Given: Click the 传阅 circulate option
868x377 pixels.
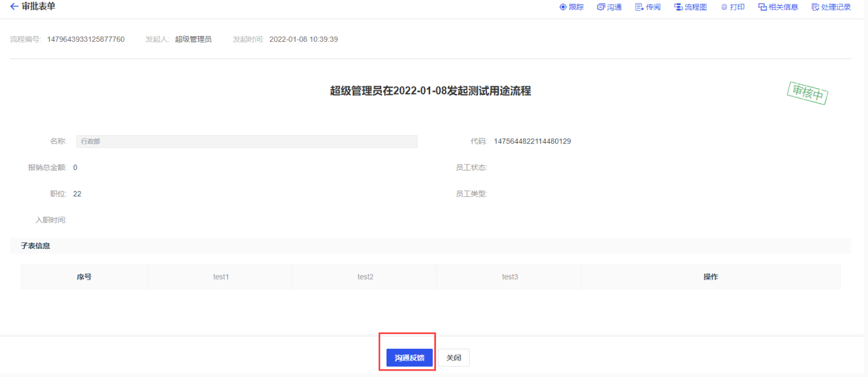Looking at the screenshot, I should pyautogui.click(x=648, y=7).
